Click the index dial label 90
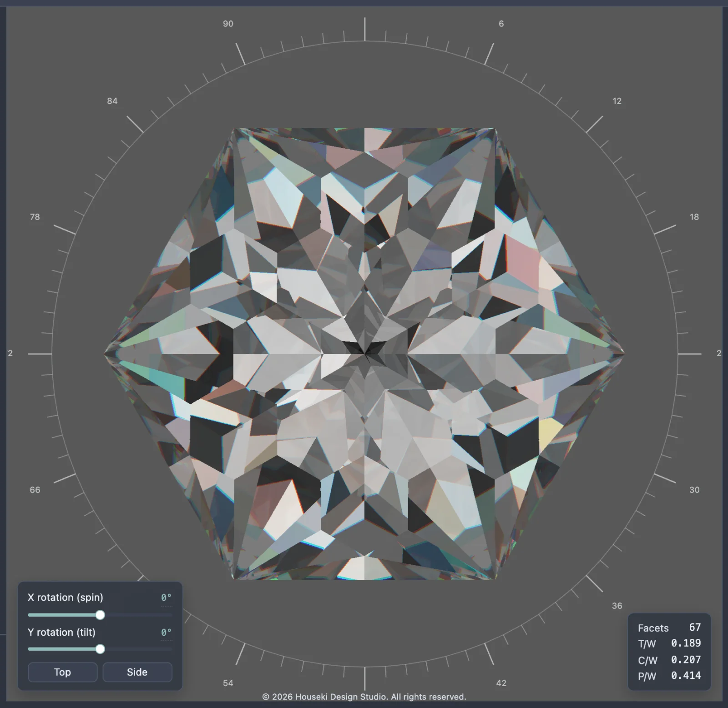 point(228,24)
